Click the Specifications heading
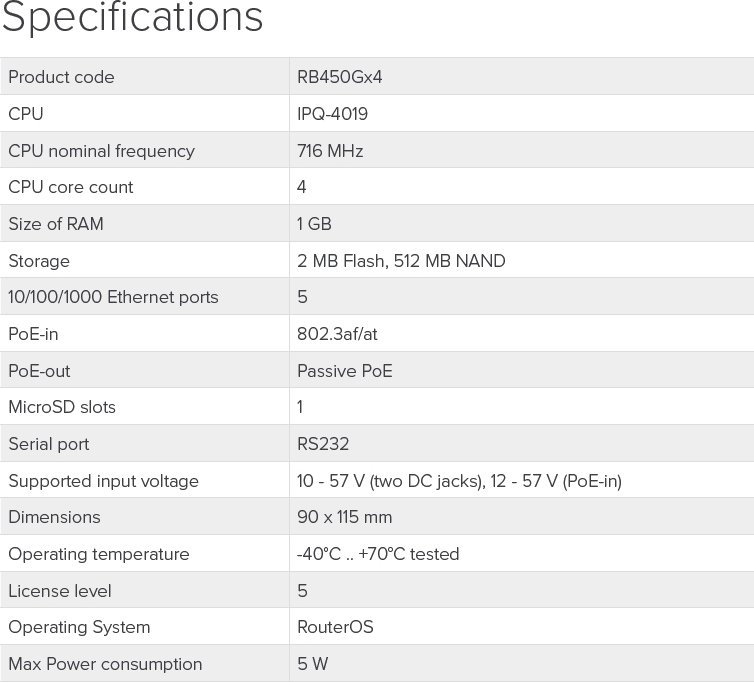Viewport: 754px width, 682px height. click(132, 18)
